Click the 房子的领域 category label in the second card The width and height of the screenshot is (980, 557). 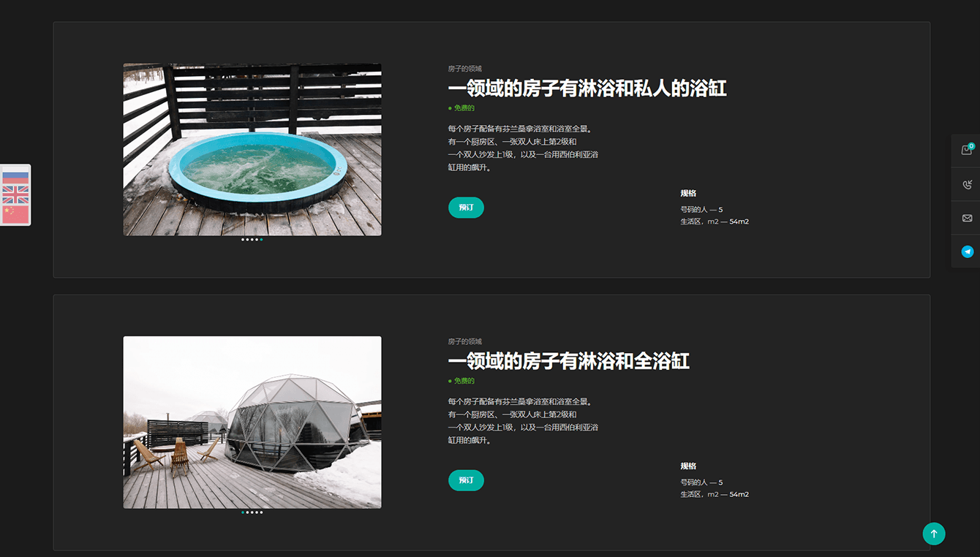(x=465, y=341)
